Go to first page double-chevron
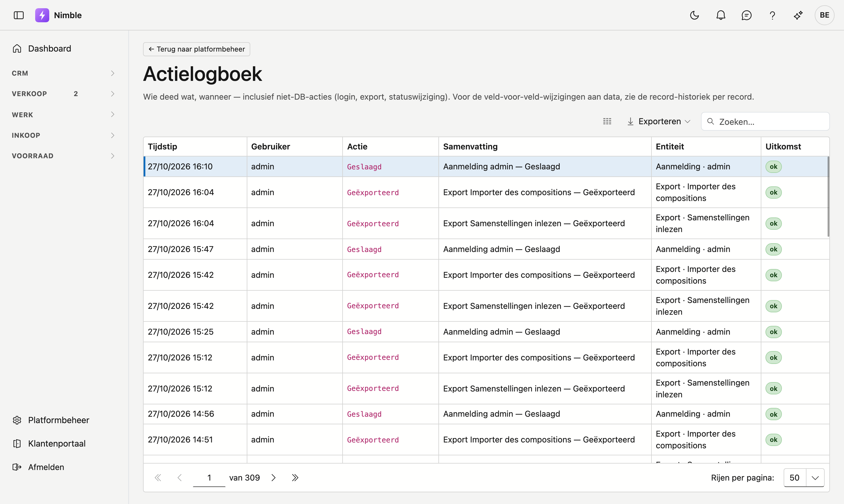The height and width of the screenshot is (504, 844). click(x=158, y=478)
